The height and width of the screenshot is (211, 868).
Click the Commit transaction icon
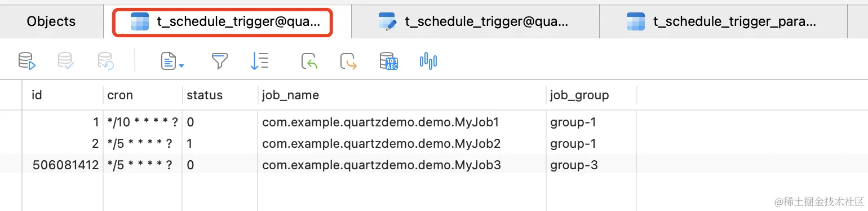tap(67, 61)
